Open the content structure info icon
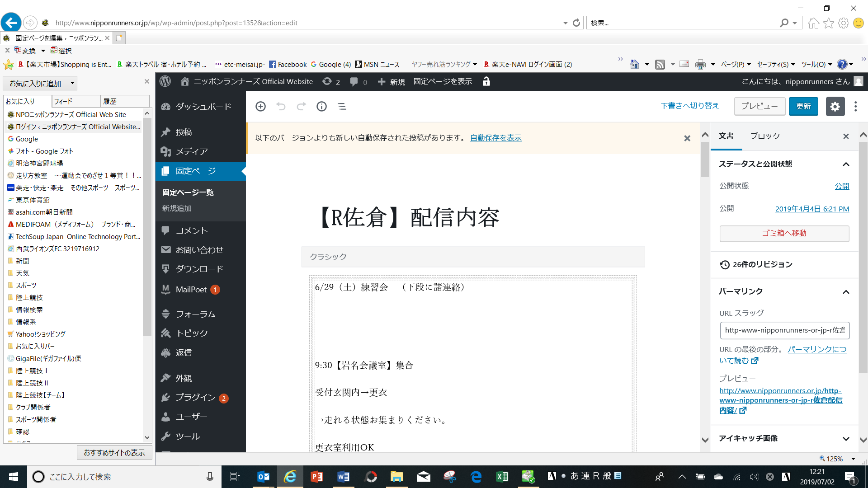The image size is (868, 488). pos(321,106)
